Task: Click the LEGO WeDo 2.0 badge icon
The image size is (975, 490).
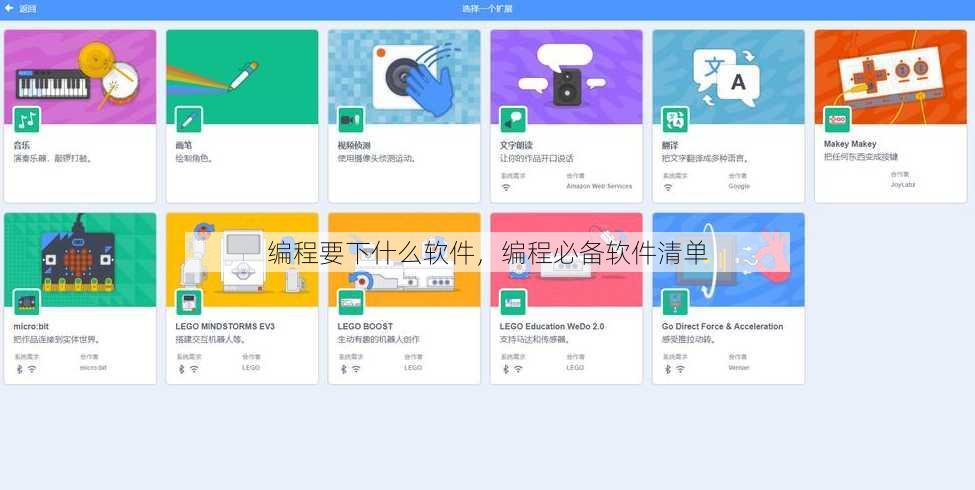Action: coord(513,302)
